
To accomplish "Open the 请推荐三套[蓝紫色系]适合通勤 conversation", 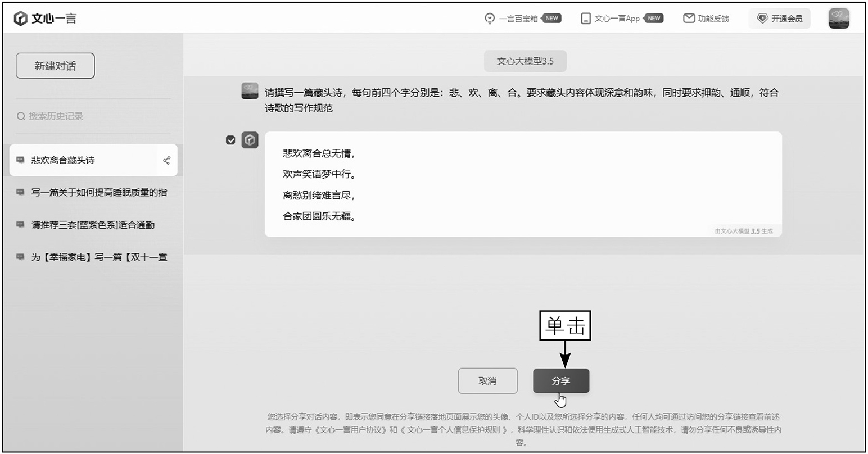I will click(93, 225).
